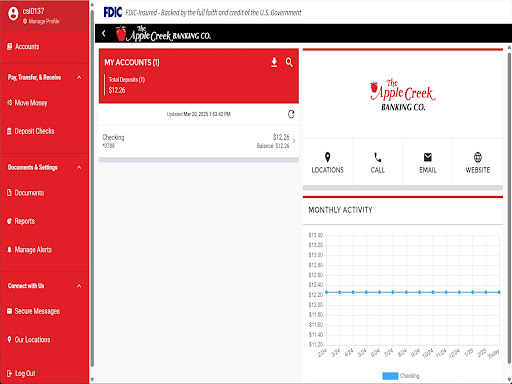Click the CALL button
The width and height of the screenshot is (512, 384).
point(377,162)
